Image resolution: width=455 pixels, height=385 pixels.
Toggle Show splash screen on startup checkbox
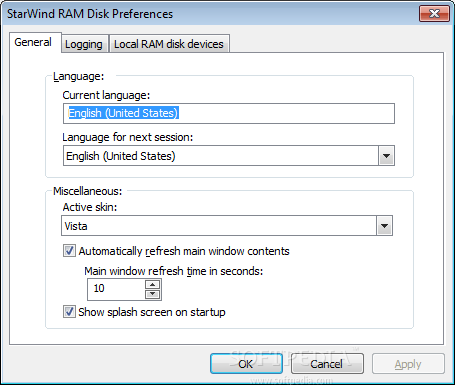coord(69,312)
